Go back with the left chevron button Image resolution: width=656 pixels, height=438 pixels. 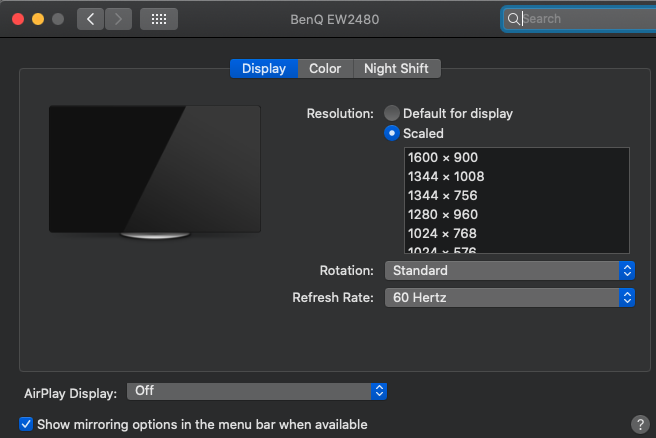point(90,19)
